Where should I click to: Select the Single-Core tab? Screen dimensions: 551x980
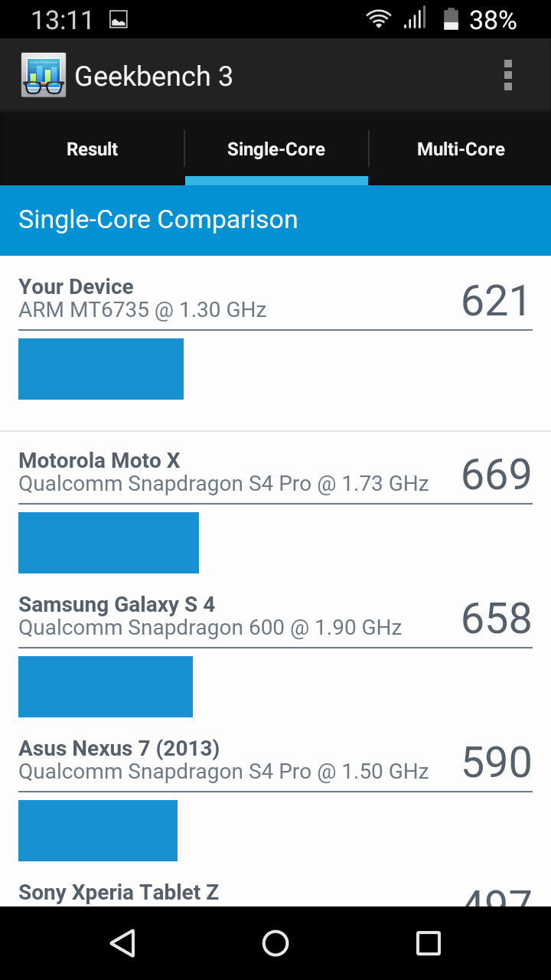click(276, 149)
